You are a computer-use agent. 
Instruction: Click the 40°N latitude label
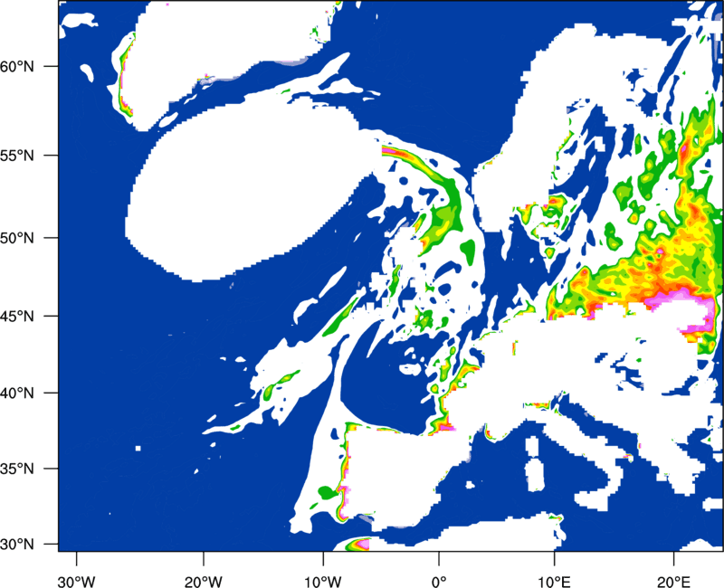[x=17, y=394]
